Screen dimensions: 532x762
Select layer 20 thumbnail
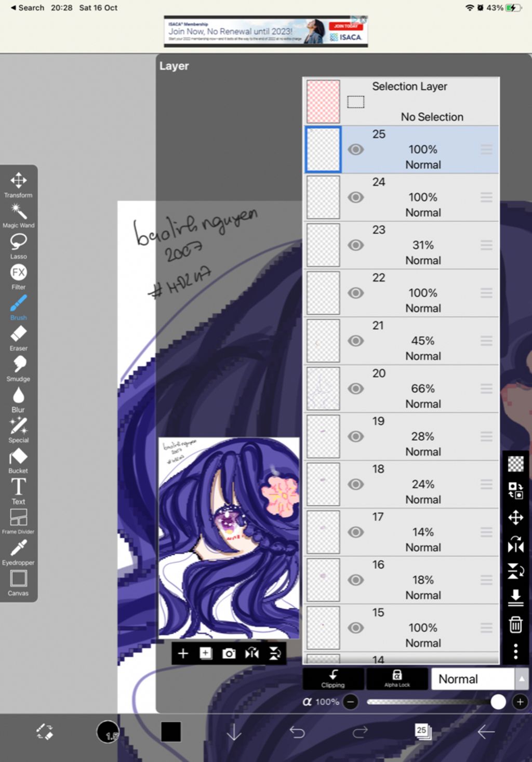pyautogui.click(x=323, y=389)
